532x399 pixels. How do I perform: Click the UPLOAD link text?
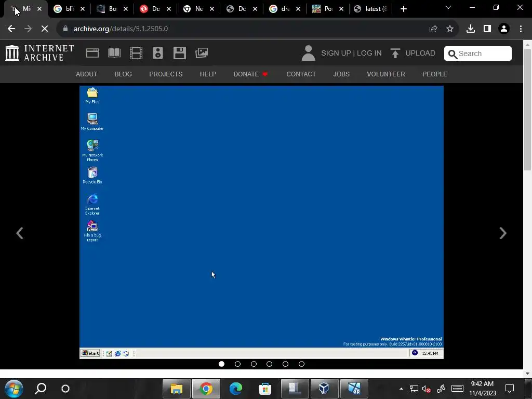click(x=420, y=54)
